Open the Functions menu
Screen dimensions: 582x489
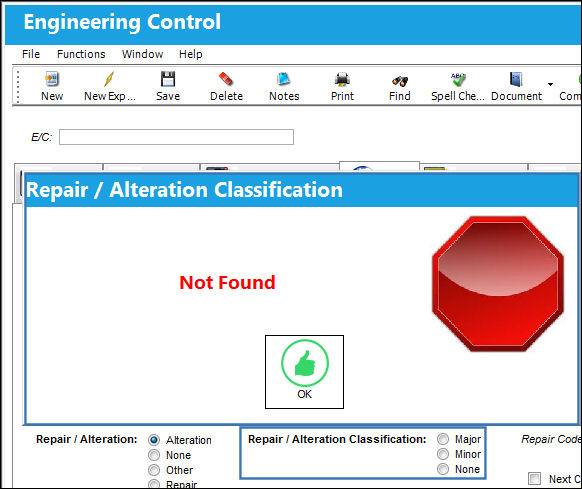point(81,54)
